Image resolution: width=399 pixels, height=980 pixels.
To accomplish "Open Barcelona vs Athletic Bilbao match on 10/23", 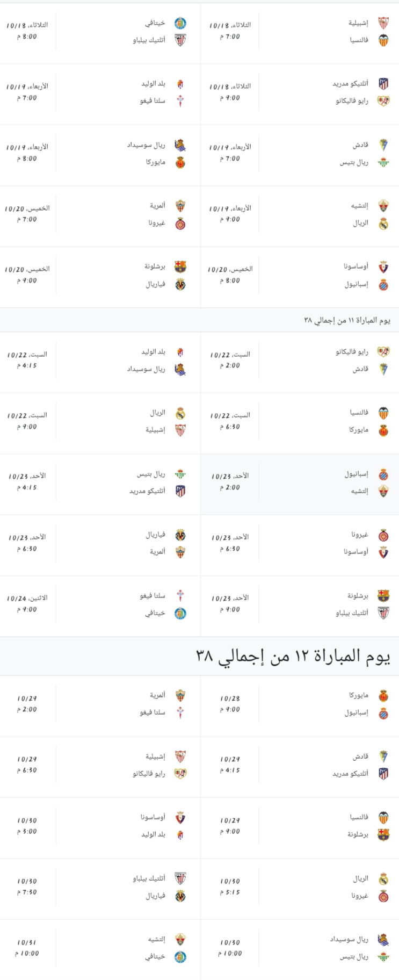I will tap(300, 606).
